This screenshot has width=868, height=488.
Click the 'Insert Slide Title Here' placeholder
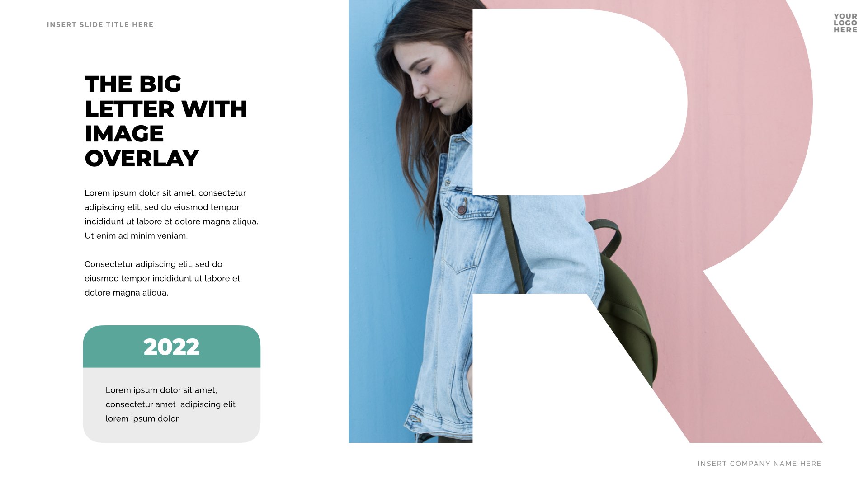point(100,25)
